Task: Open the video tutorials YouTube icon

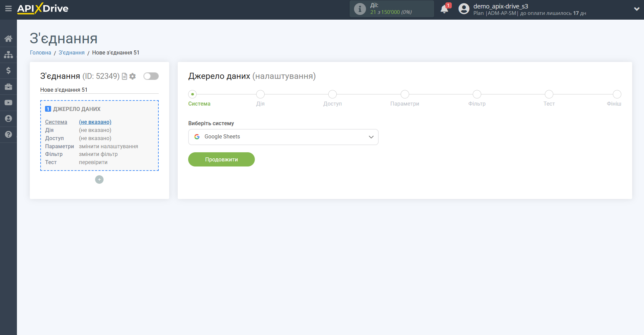Action: [x=8, y=103]
